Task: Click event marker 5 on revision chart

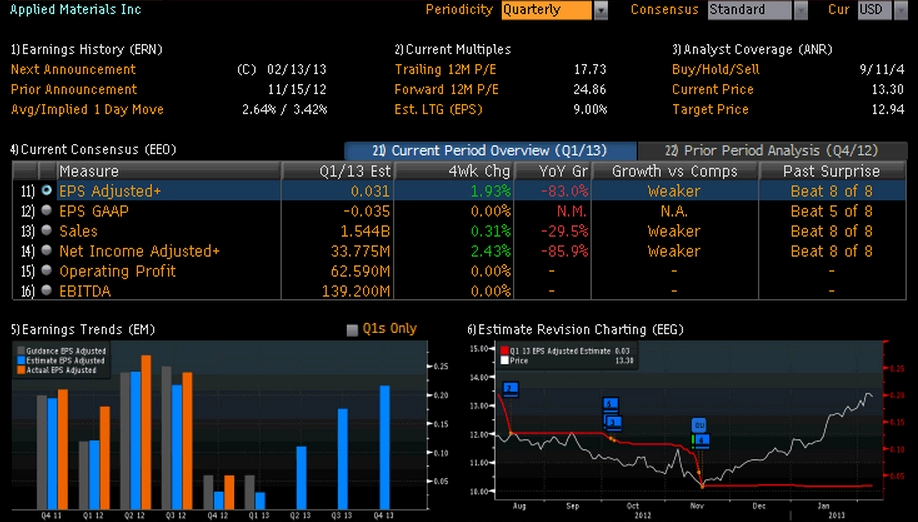Action: point(610,404)
